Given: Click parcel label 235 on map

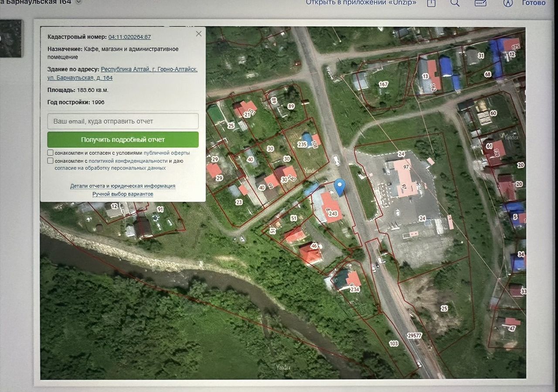Looking at the screenshot, I should click(x=302, y=144).
